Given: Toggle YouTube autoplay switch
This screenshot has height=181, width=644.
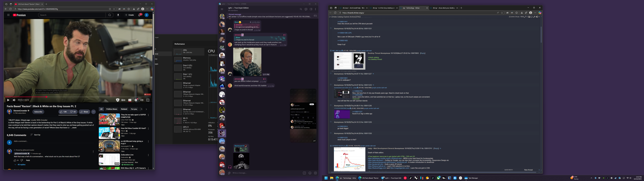Looking at the screenshot, I should 123,100.
